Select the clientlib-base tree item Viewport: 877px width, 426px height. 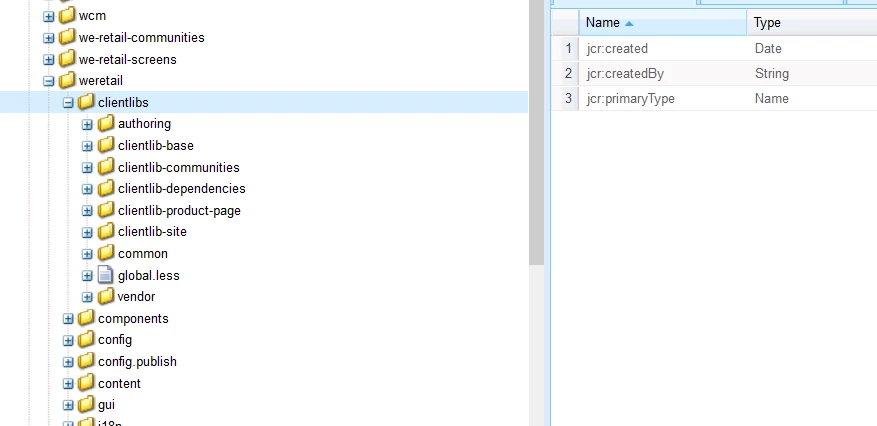(155, 145)
